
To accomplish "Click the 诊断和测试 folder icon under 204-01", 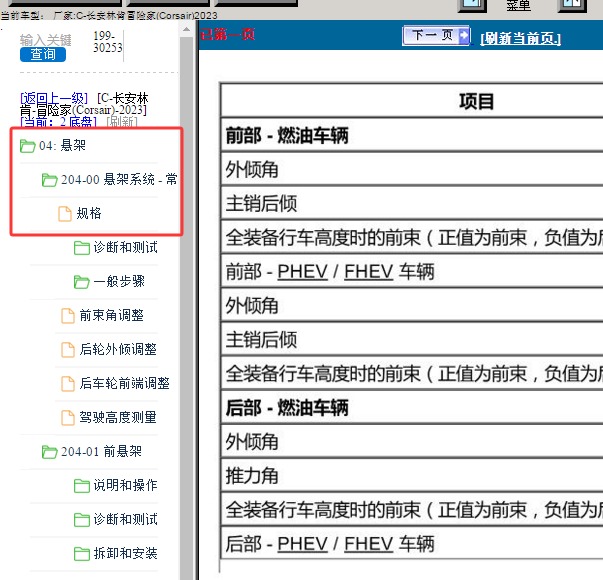I will tap(82, 520).
